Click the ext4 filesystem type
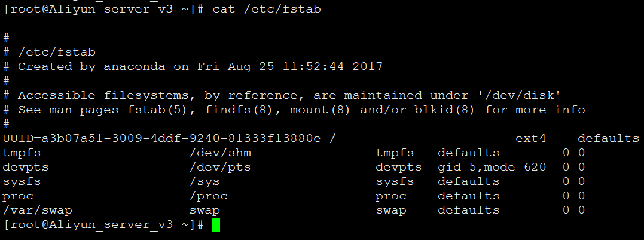644x240 pixels. [530, 138]
